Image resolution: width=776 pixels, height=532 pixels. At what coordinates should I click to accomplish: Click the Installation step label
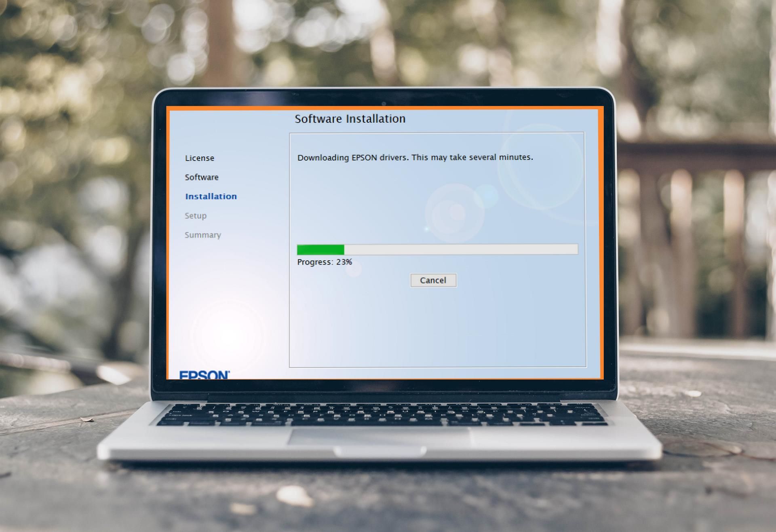pos(211,196)
